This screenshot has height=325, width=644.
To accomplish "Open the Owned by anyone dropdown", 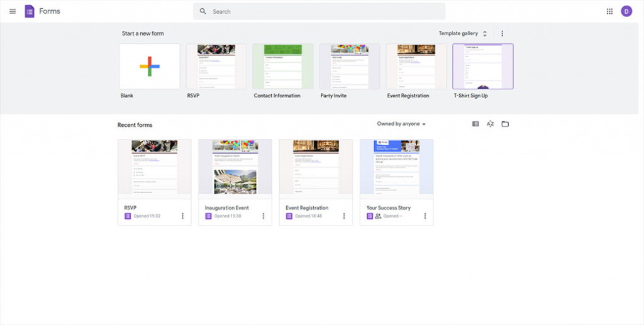I will (401, 124).
